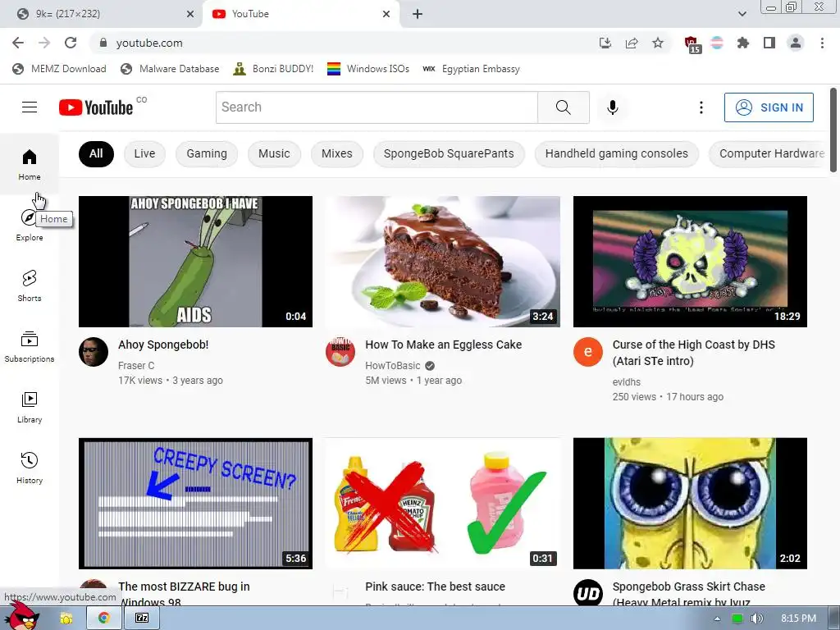
Task: Open Bonzi BUDDY! bookmark
Action: [274, 69]
